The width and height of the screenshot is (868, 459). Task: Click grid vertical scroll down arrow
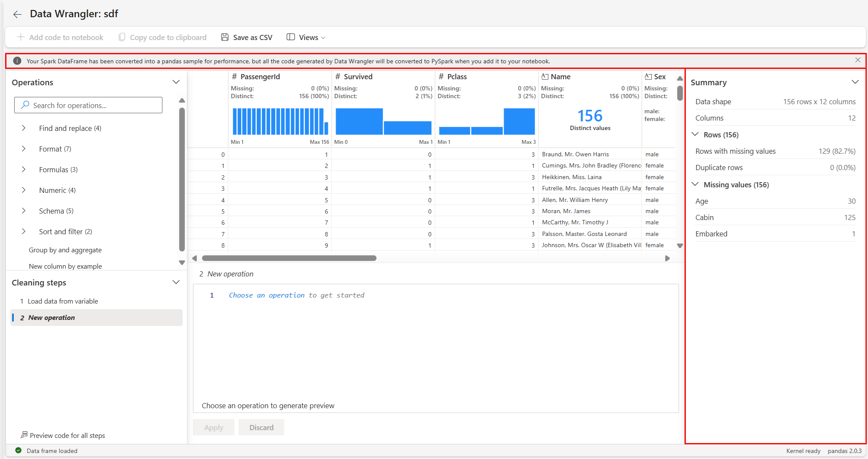click(x=680, y=246)
